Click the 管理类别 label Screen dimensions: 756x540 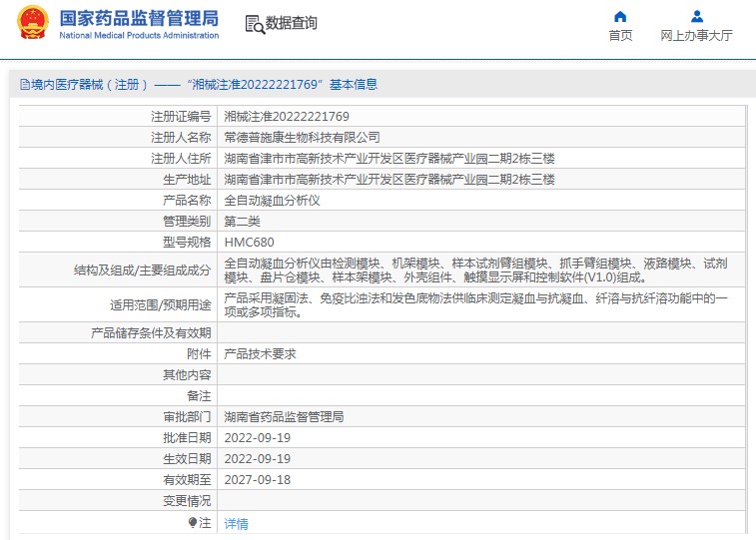point(187,222)
